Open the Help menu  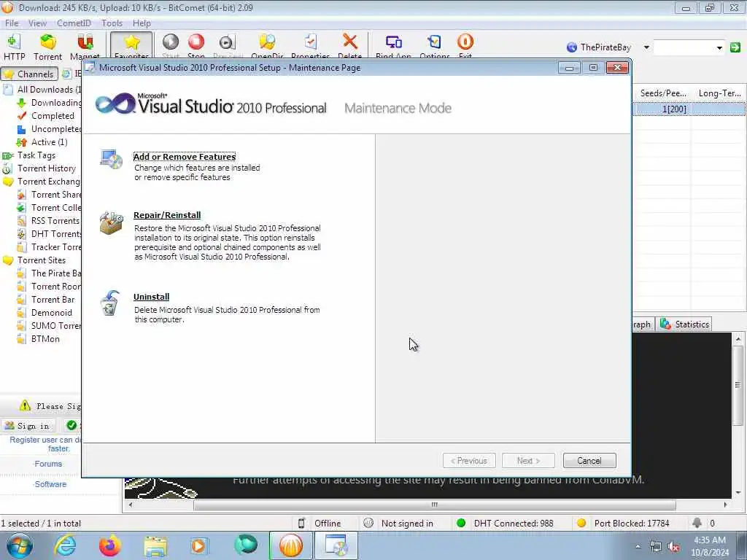[142, 23]
